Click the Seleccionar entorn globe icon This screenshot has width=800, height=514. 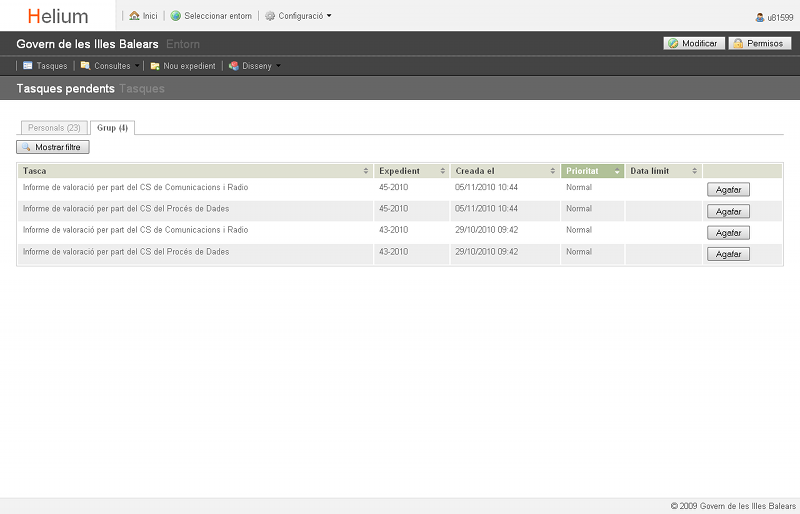176,16
